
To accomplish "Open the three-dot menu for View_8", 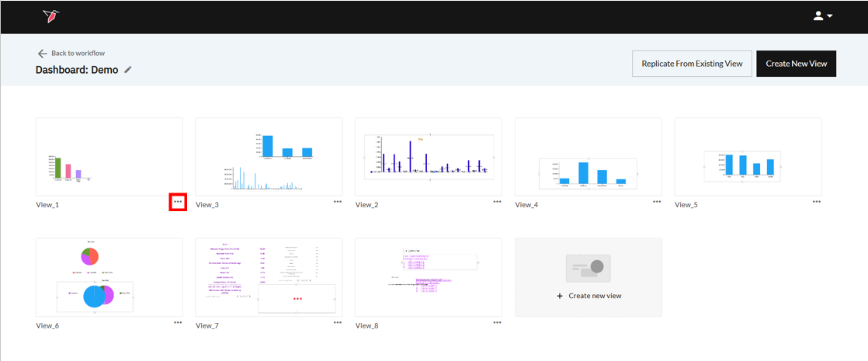I will tap(497, 322).
